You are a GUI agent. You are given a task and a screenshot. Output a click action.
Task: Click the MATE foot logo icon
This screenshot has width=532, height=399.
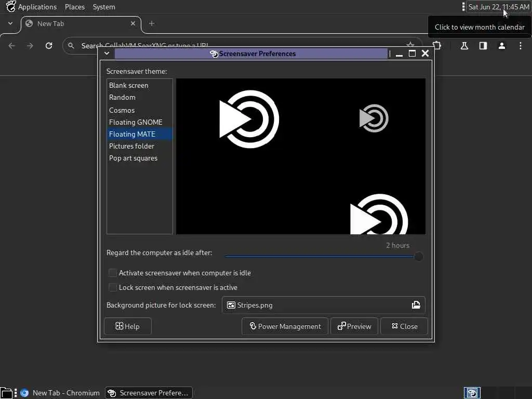(10, 6)
